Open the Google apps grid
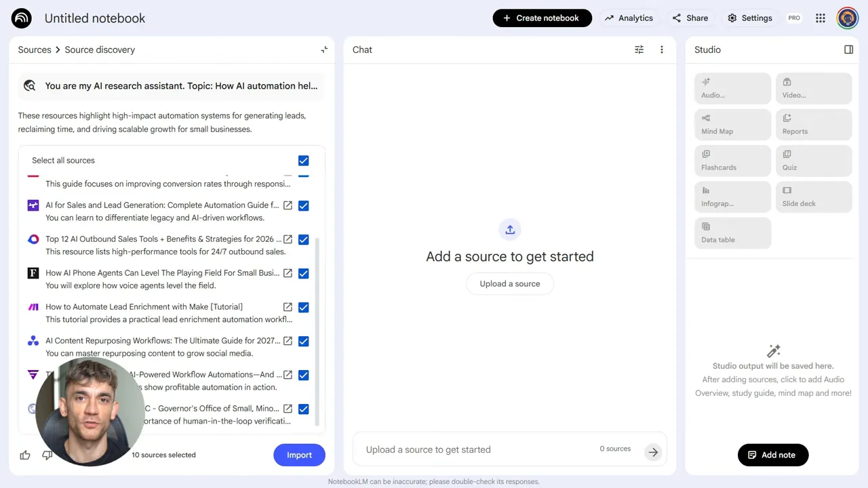The height and width of the screenshot is (488, 868). 821,18
